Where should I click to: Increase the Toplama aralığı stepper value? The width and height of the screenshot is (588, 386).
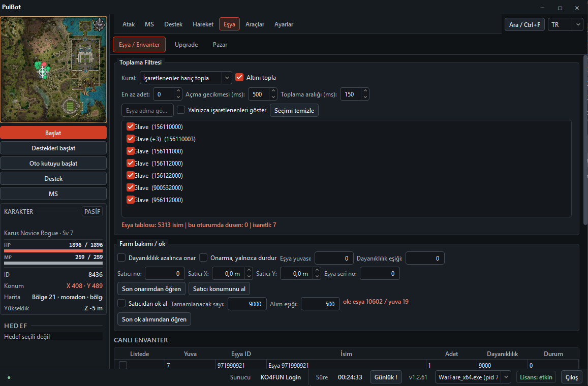[x=365, y=91]
